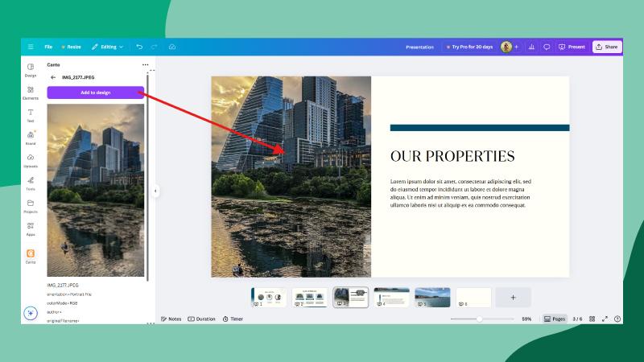Open page 5 thumbnail

click(432, 297)
